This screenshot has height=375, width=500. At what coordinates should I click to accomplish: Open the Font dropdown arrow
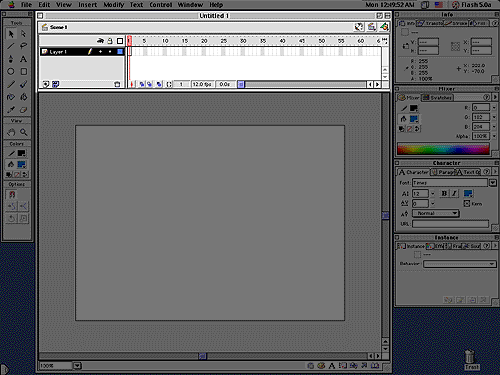[x=493, y=183]
